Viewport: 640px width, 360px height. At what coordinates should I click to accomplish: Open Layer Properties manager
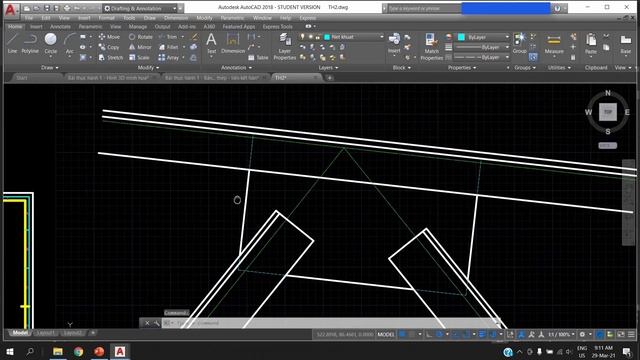click(284, 47)
